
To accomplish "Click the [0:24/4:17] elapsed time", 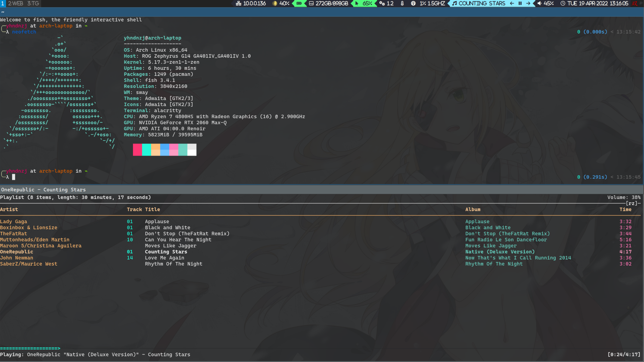I will coord(624,354).
